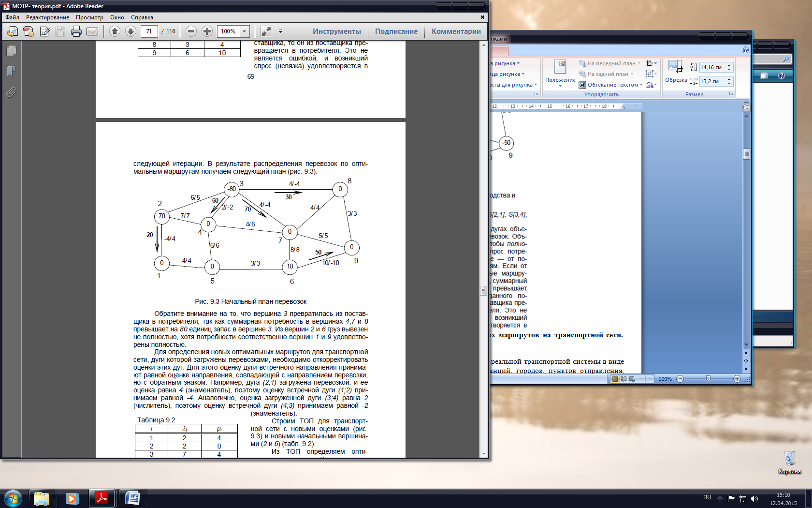Go to next page with down arrow
Screen dimensions: 812x508
coord(130,31)
